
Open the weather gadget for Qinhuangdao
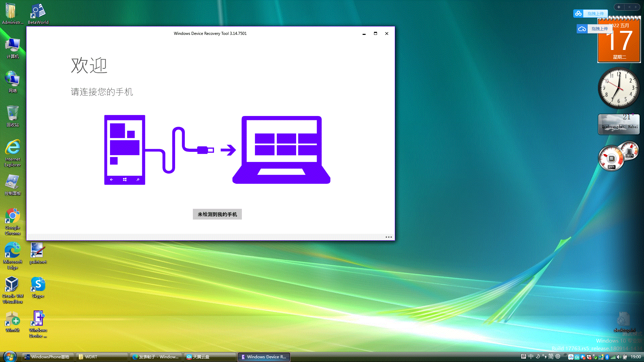click(x=619, y=124)
